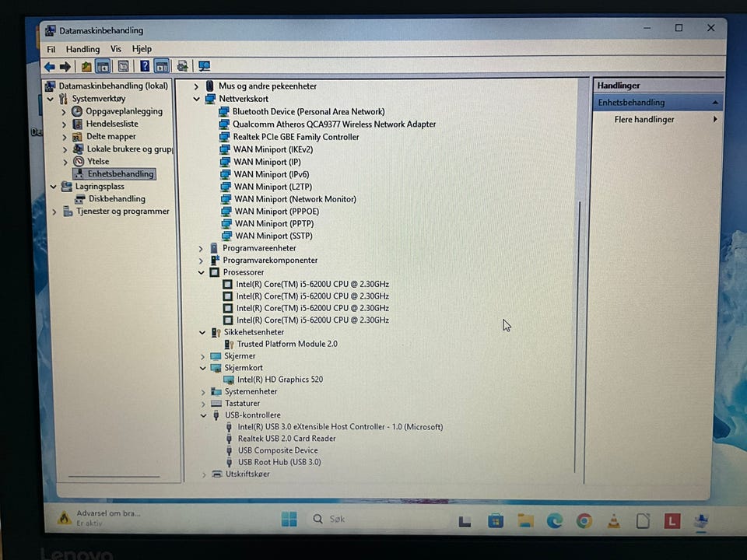
Task: Expand the Utskriftskøer category
Action: [204, 474]
